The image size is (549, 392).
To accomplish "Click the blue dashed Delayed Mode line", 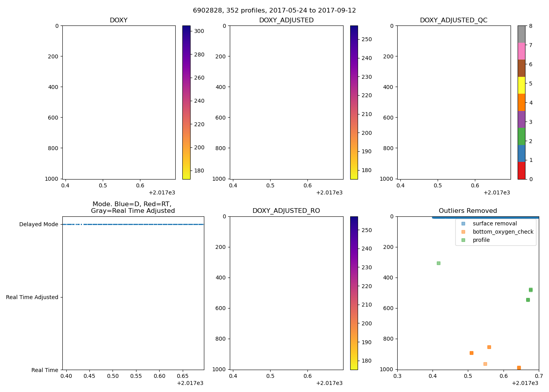I will 133,225.
